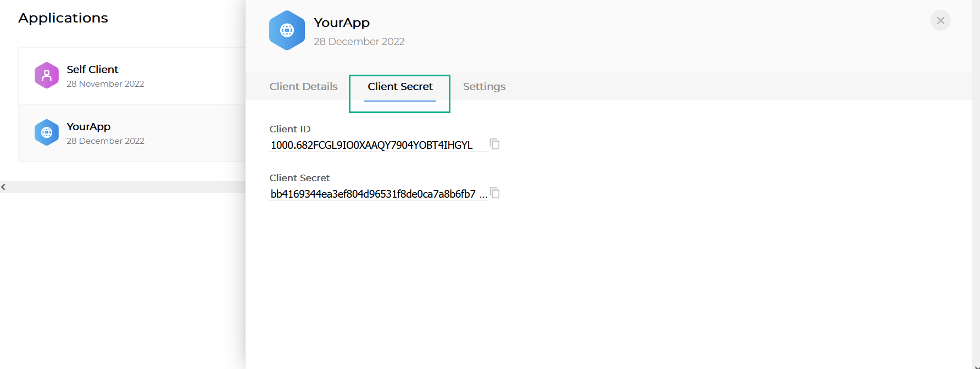Viewport: 980px width, 369px height.
Task: Open the Self Client application
Action: coord(132,76)
